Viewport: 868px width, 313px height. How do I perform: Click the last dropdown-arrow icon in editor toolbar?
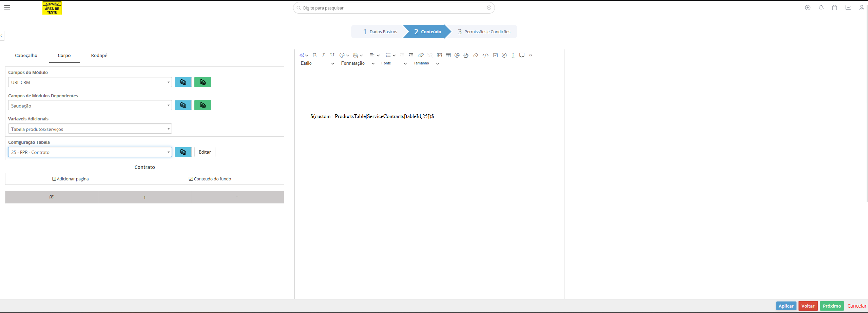click(531, 55)
